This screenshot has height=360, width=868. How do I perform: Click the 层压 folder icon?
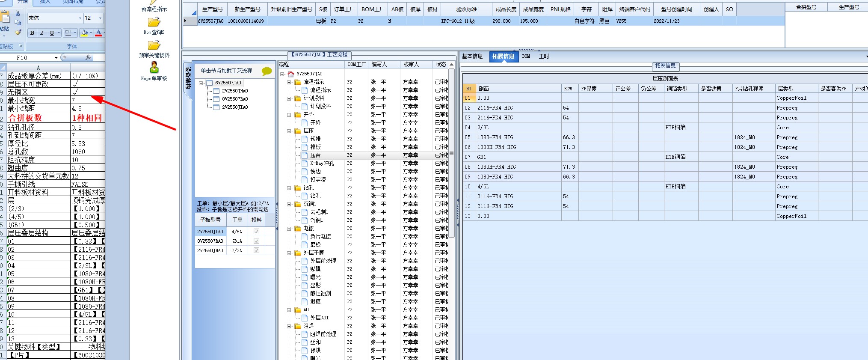click(298, 131)
